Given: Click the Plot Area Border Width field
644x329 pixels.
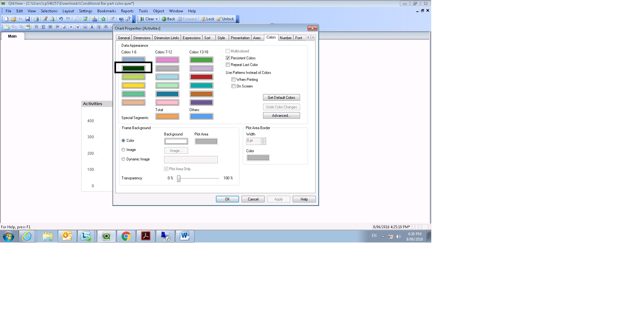Looking at the screenshot, I should point(254,141).
